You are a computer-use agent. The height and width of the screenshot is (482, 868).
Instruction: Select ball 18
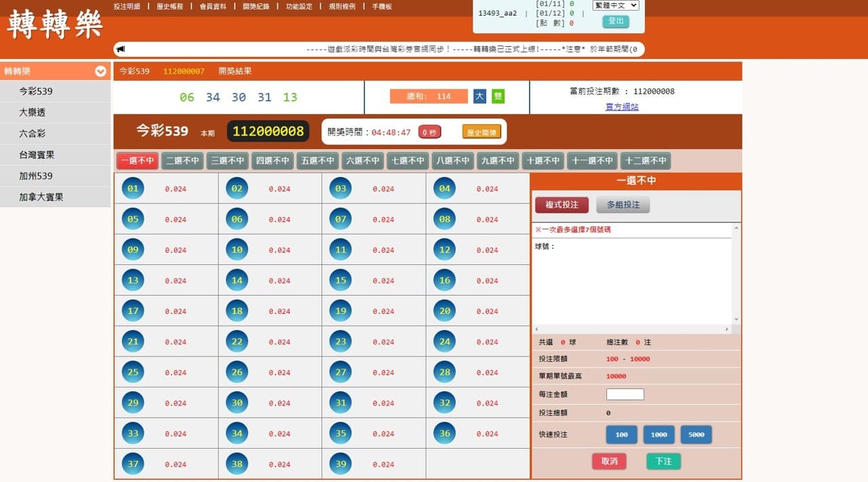click(x=237, y=311)
